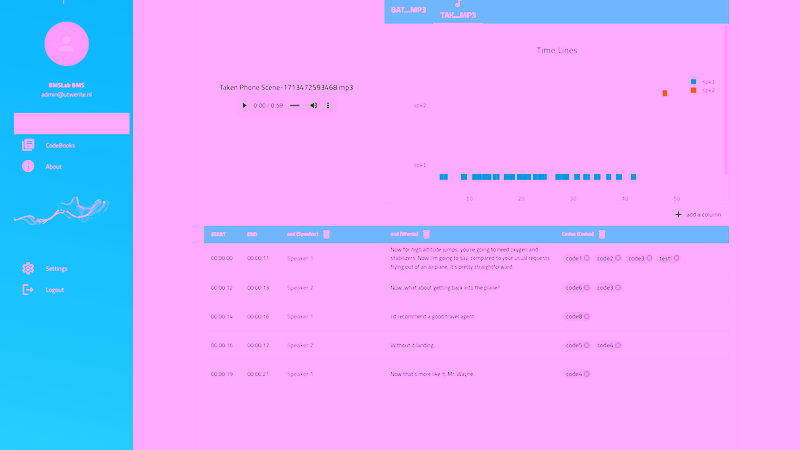
Task: Click the 00:00:00 start time cell
Action: point(222,258)
